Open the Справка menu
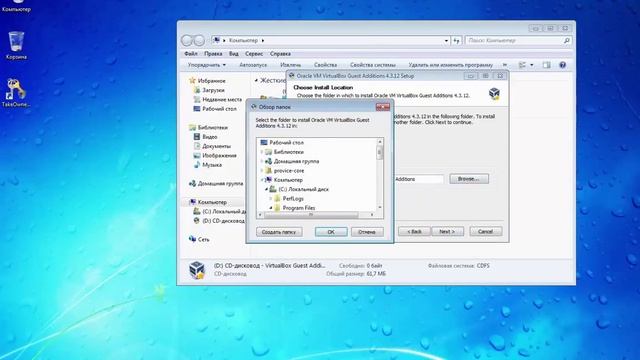This screenshot has width=640, height=360. 280,53
